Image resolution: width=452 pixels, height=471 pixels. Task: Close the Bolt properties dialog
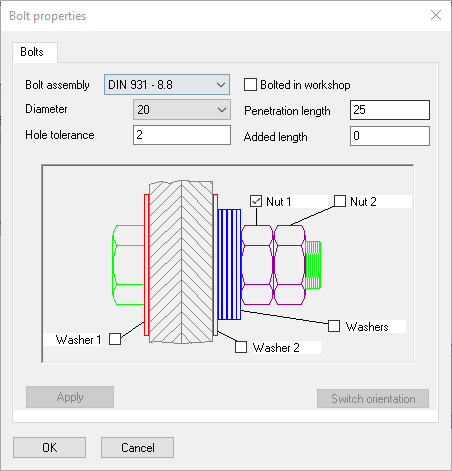click(436, 15)
